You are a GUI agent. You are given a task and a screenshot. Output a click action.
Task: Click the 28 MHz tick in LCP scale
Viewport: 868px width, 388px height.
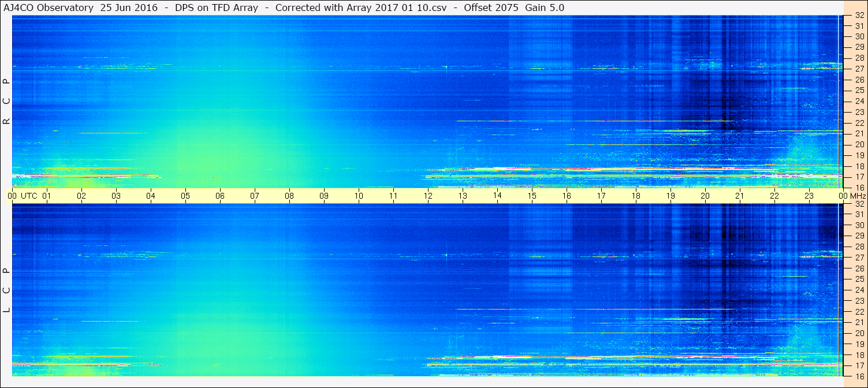[859, 247]
